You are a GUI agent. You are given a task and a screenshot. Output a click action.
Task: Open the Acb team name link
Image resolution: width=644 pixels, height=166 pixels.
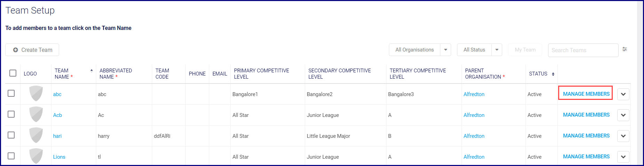coord(57,115)
